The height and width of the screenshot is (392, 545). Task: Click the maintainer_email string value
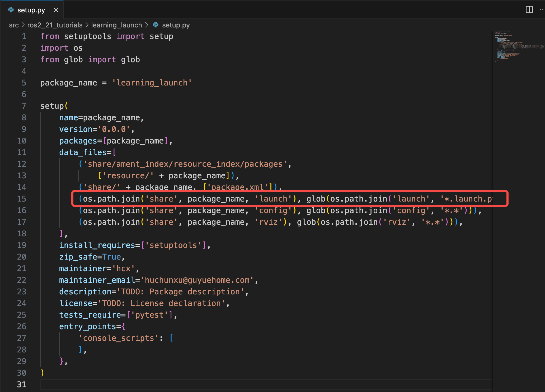tap(197, 280)
